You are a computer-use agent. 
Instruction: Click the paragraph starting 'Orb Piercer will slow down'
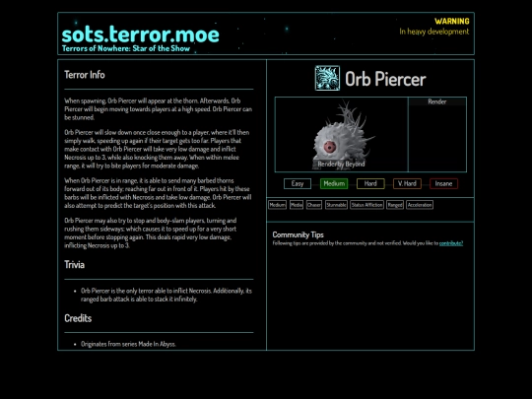[157, 149]
